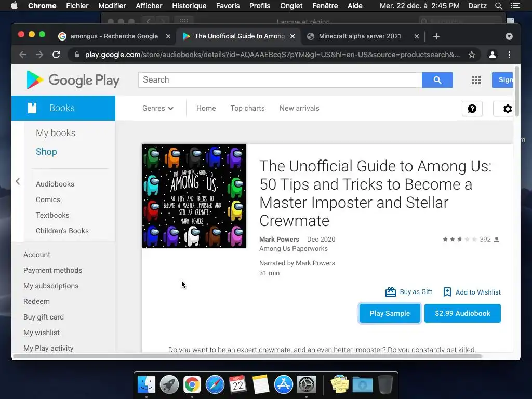The image size is (532, 399).
Task: Switch to amongus Google search tab
Action: click(x=114, y=36)
